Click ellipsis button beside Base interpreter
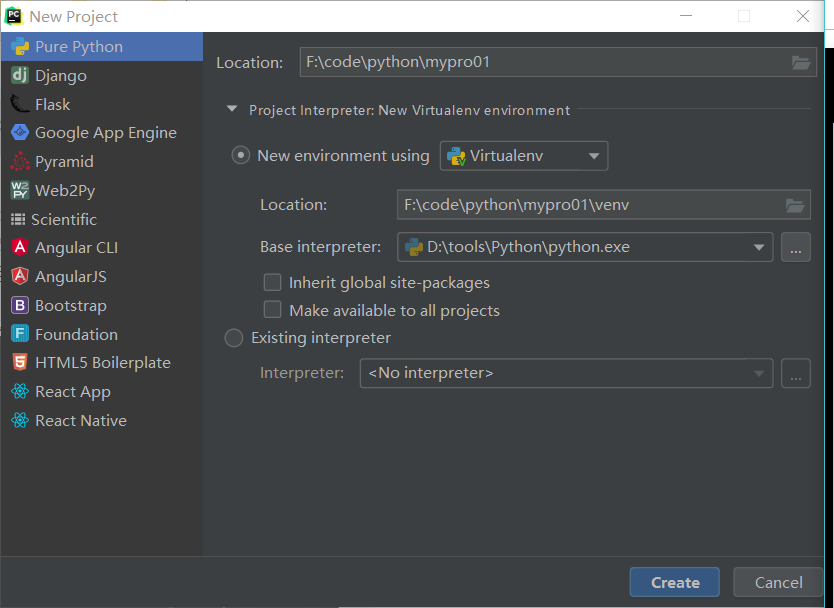The height and width of the screenshot is (608, 834). click(796, 247)
